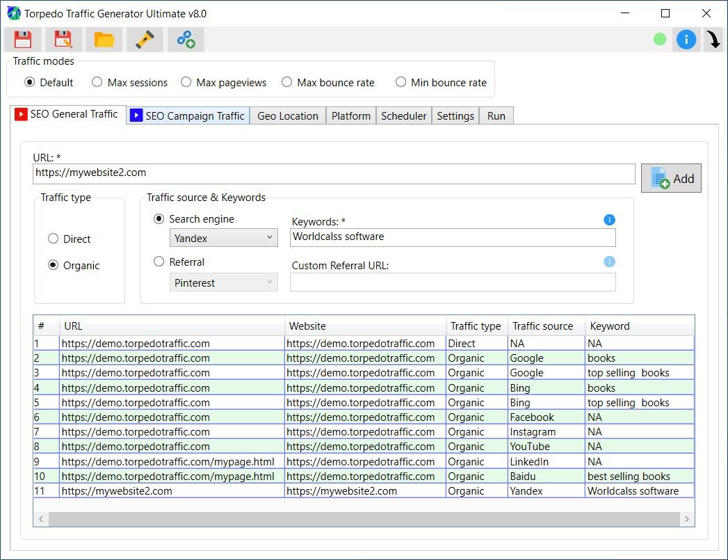Switch to SEO Campaign Traffic tab
The height and width of the screenshot is (560, 728).
(x=188, y=115)
